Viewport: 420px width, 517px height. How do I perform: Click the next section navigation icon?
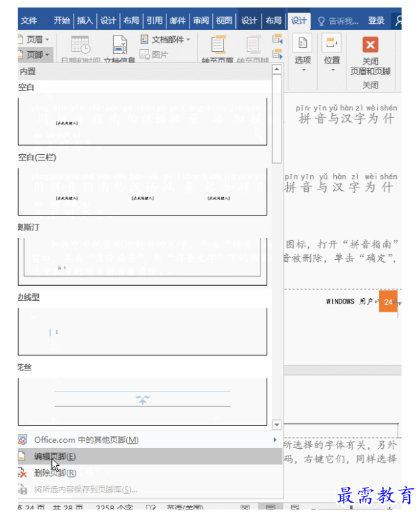pyautogui.click(x=277, y=54)
